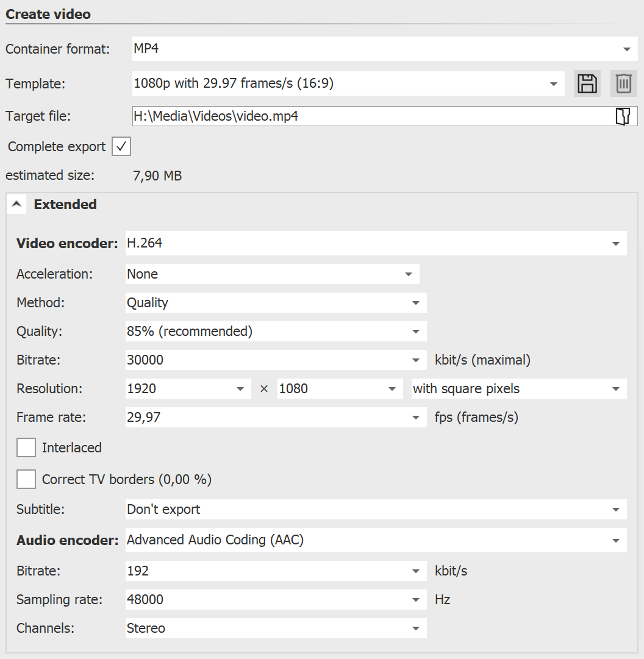Open the Method dropdown

pos(416,302)
